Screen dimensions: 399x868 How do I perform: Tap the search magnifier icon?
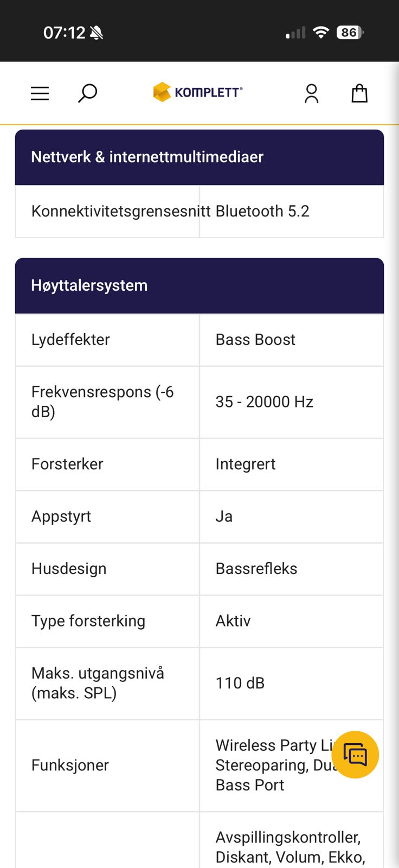87,93
